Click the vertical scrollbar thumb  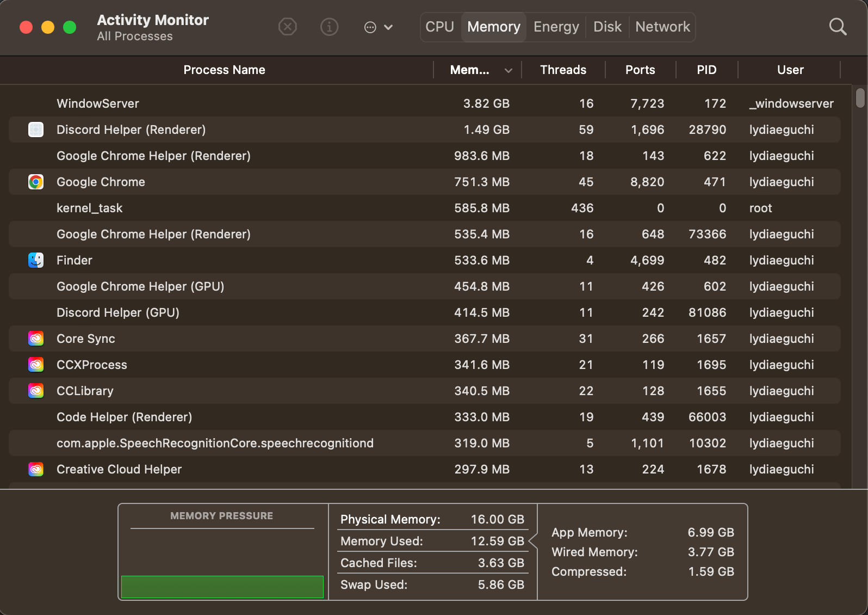860,98
